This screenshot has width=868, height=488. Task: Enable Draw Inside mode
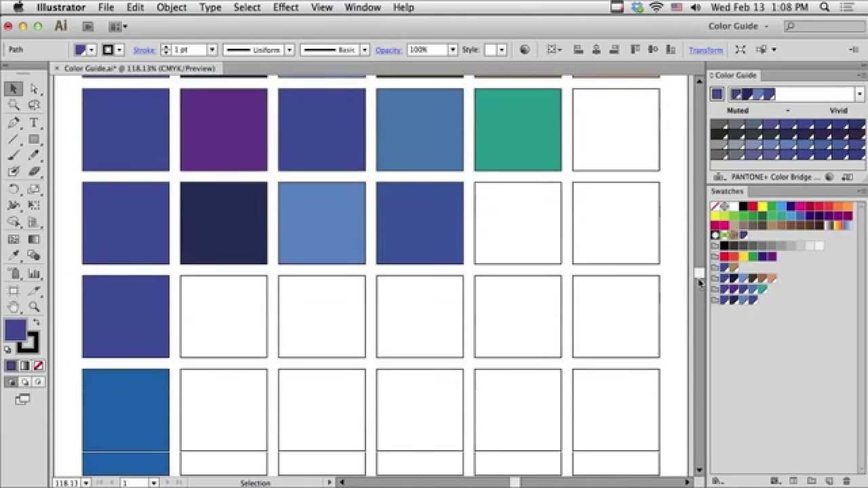[38, 382]
